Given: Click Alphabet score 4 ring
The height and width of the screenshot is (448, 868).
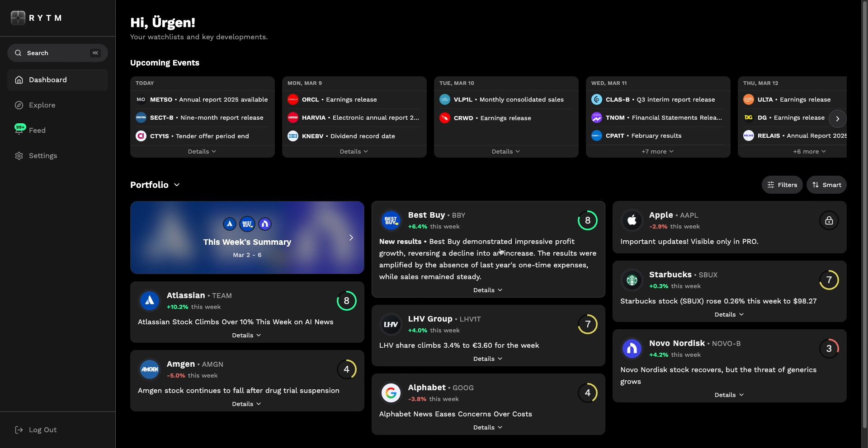Looking at the screenshot, I should point(588,393).
